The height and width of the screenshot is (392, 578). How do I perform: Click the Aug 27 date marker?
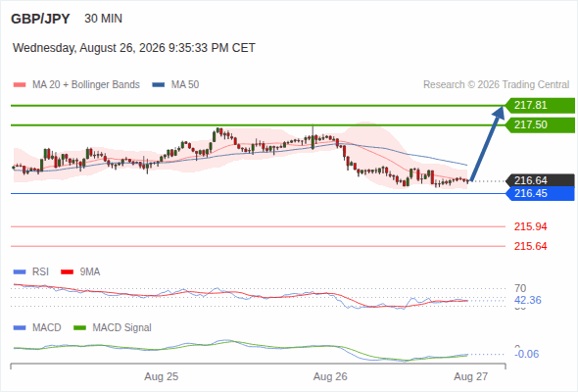(471, 376)
